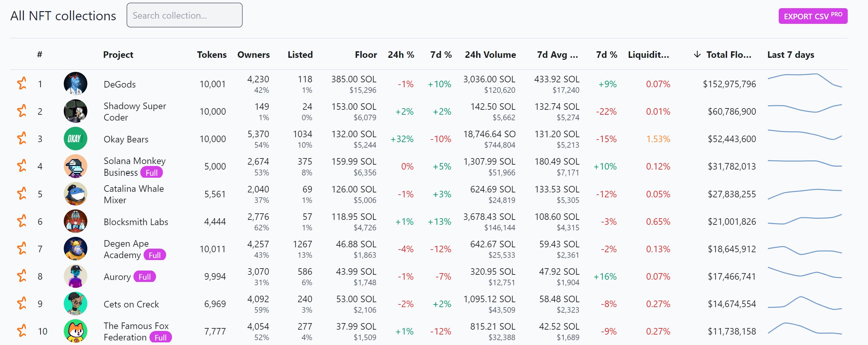
Task: View DeGods 7-day sparkline chart
Action: point(805,81)
